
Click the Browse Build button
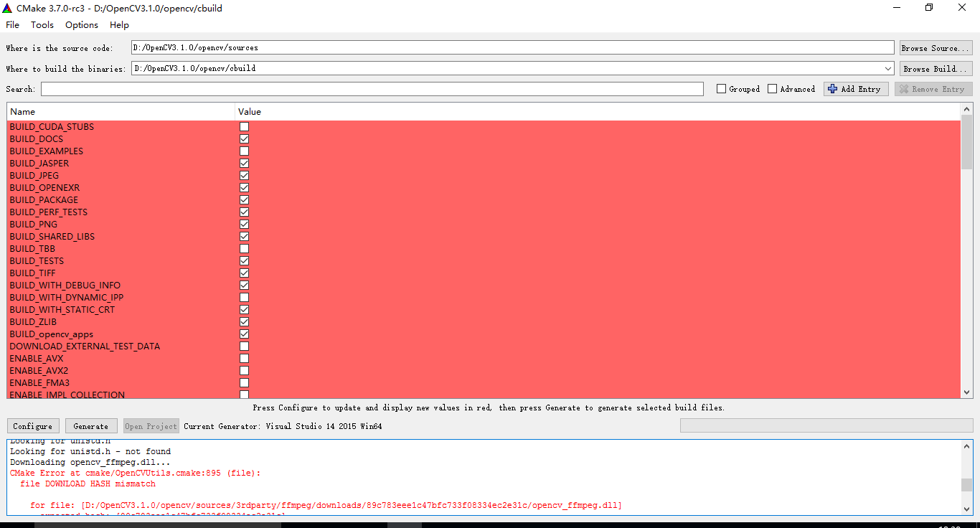pos(936,69)
